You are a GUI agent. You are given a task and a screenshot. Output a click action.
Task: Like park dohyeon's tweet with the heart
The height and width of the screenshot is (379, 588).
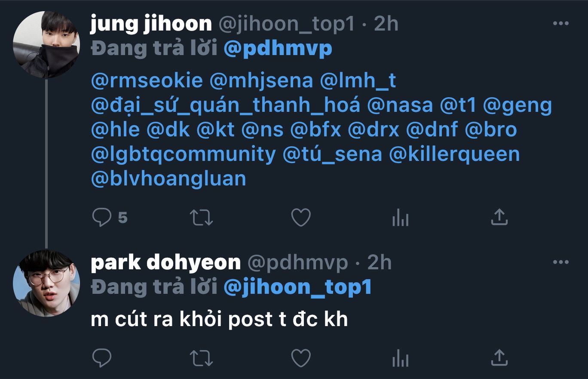pos(301,357)
